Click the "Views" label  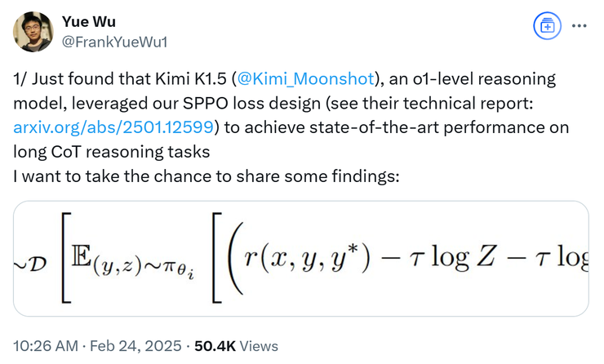click(x=260, y=345)
